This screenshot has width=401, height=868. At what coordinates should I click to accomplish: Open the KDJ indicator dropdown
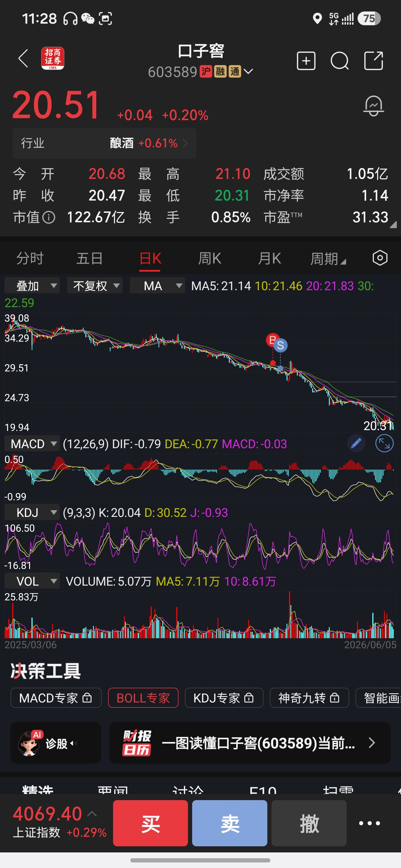32,512
